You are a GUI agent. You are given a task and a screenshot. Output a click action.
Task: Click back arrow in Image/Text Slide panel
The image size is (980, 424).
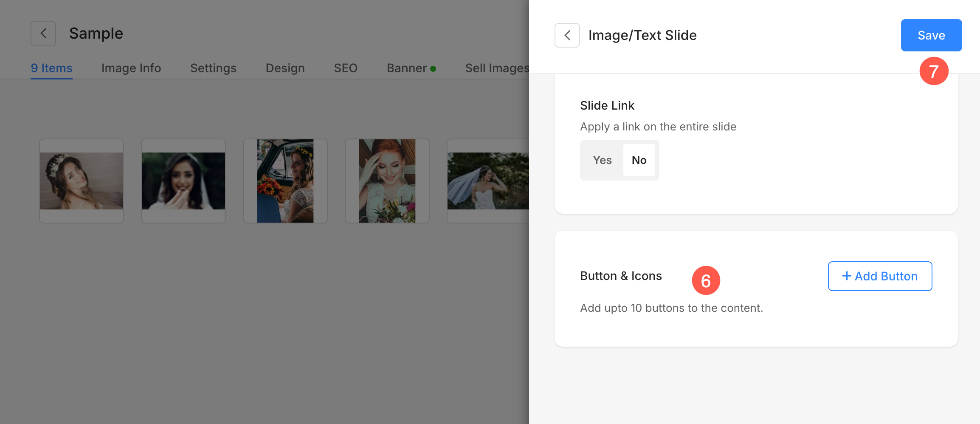coord(567,35)
